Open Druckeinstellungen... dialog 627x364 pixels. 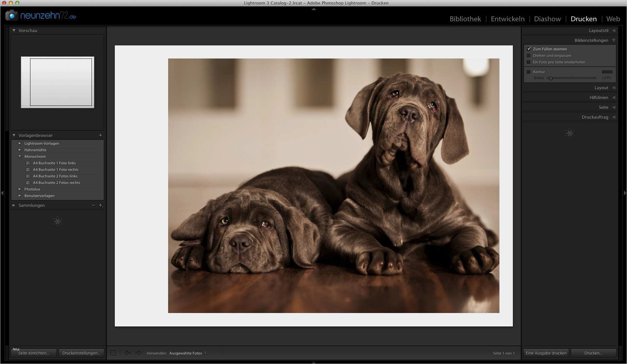(x=81, y=353)
